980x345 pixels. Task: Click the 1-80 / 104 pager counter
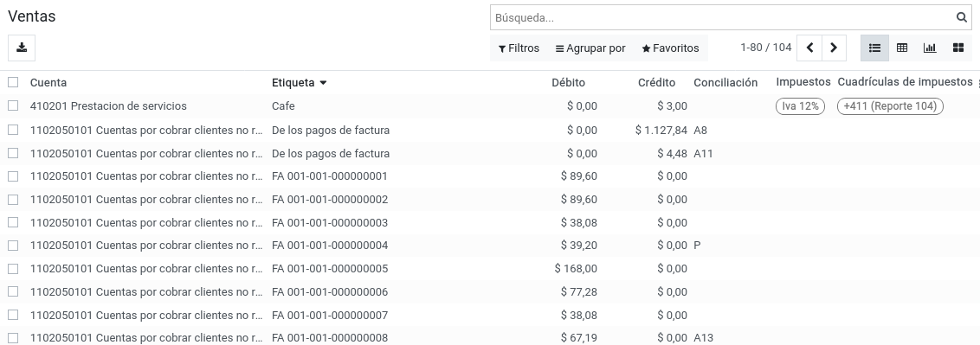765,48
